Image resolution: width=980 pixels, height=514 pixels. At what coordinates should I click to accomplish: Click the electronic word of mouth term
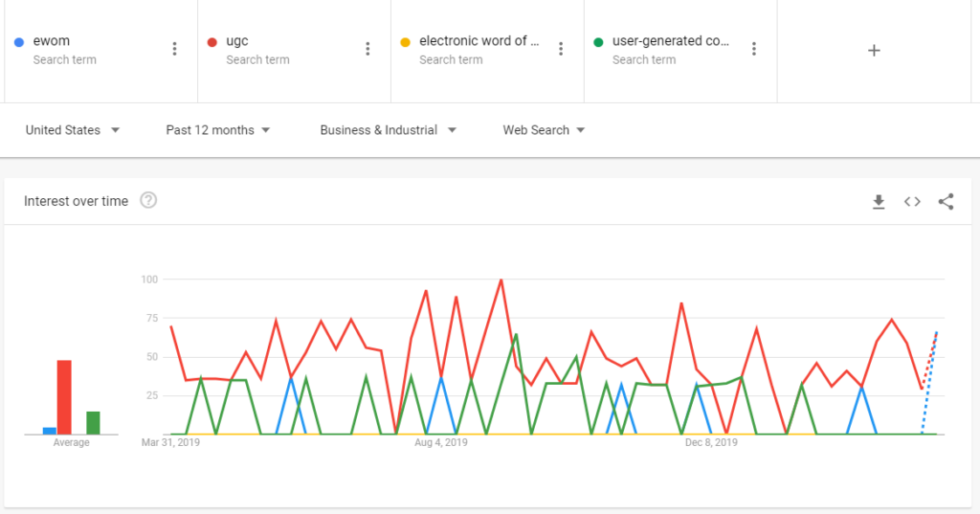coord(479,41)
